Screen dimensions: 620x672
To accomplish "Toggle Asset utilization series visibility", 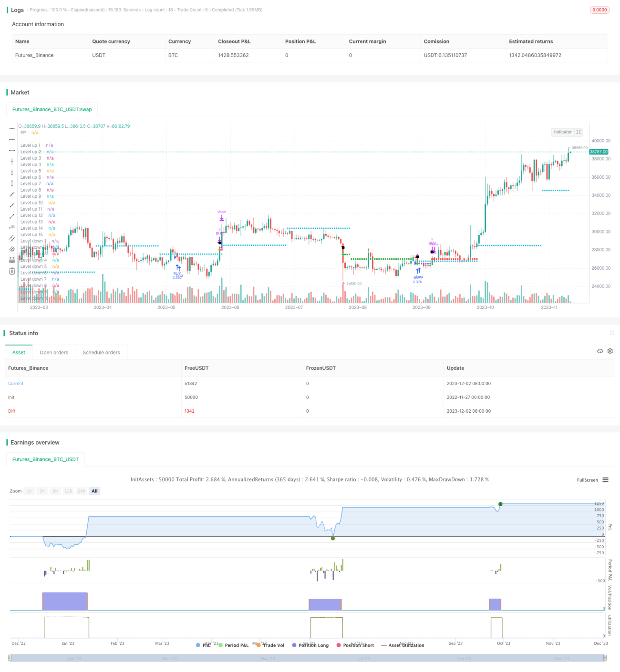I will point(403,645).
